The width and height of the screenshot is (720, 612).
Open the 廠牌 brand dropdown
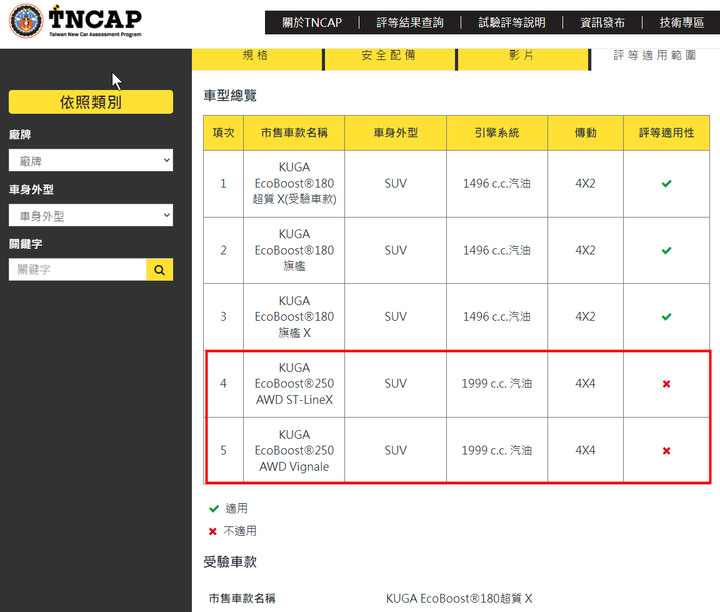[91, 160]
